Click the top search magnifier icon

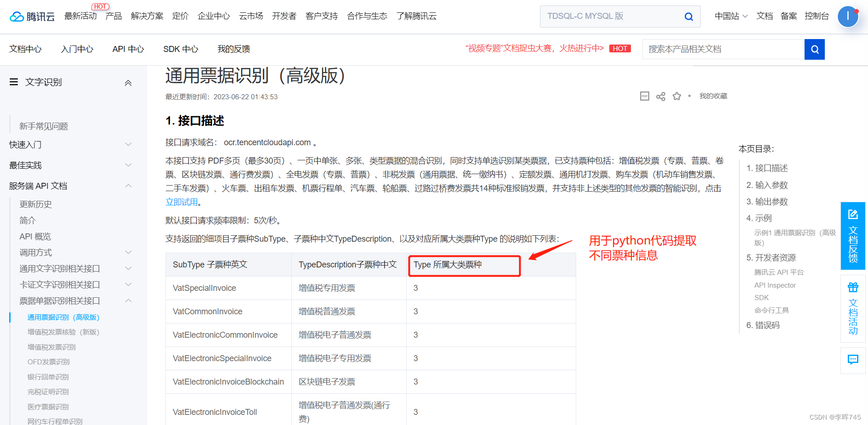point(688,17)
